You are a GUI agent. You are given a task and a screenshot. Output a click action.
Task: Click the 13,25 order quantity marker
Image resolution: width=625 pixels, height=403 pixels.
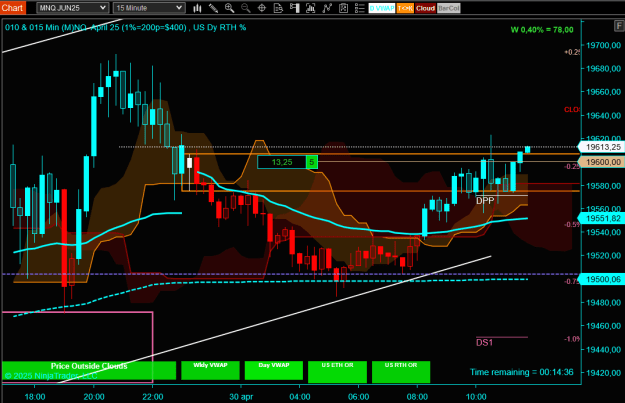click(282, 162)
